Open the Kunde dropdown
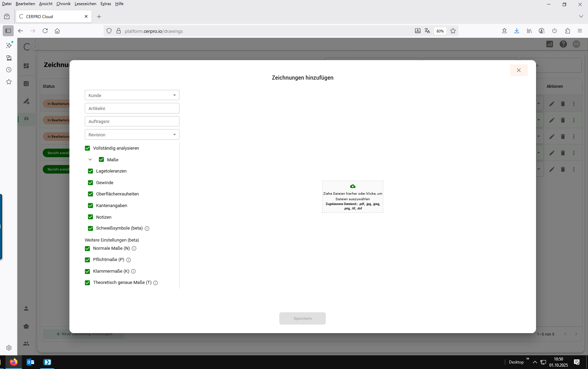This screenshot has height=369, width=588. (x=132, y=95)
